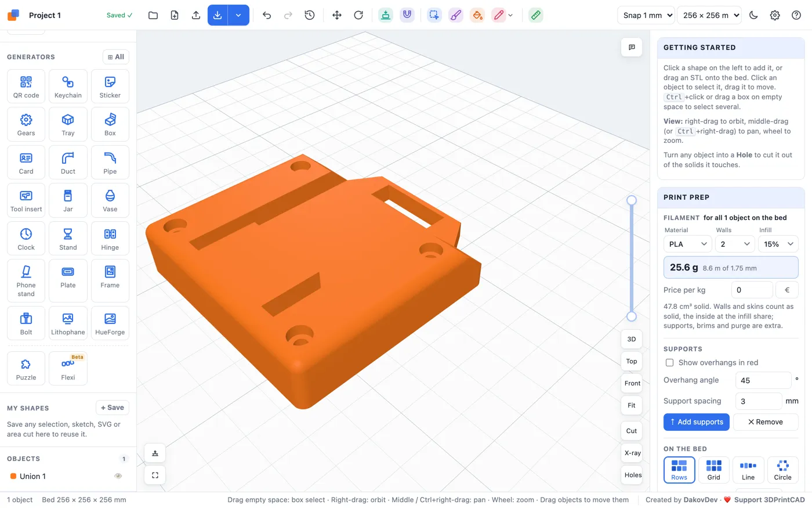
Task: Toggle Holes view button
Action: 632,475
